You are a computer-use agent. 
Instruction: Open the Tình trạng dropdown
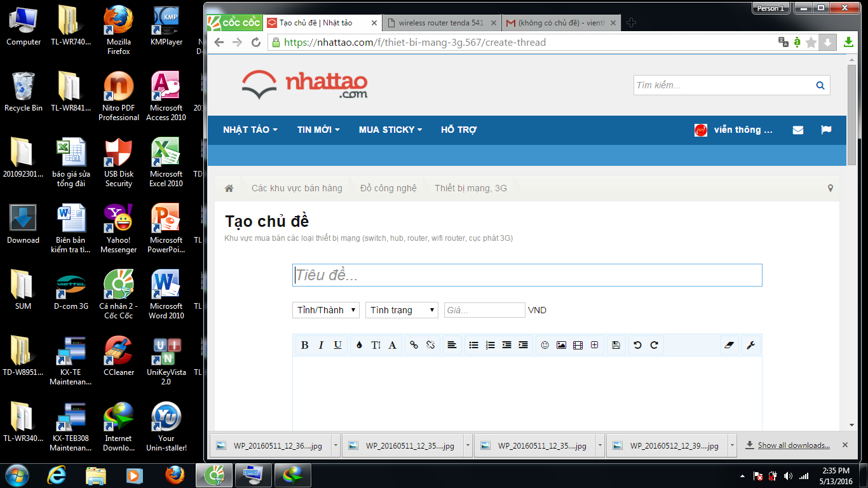[402, 310]
